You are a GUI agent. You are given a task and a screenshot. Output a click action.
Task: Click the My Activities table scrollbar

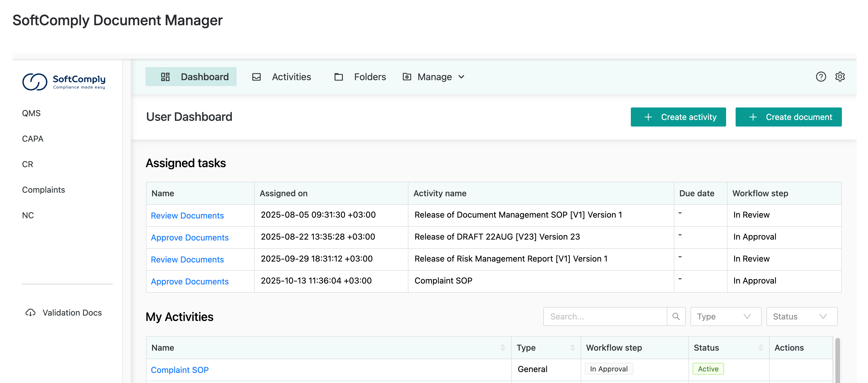(837, 361)
